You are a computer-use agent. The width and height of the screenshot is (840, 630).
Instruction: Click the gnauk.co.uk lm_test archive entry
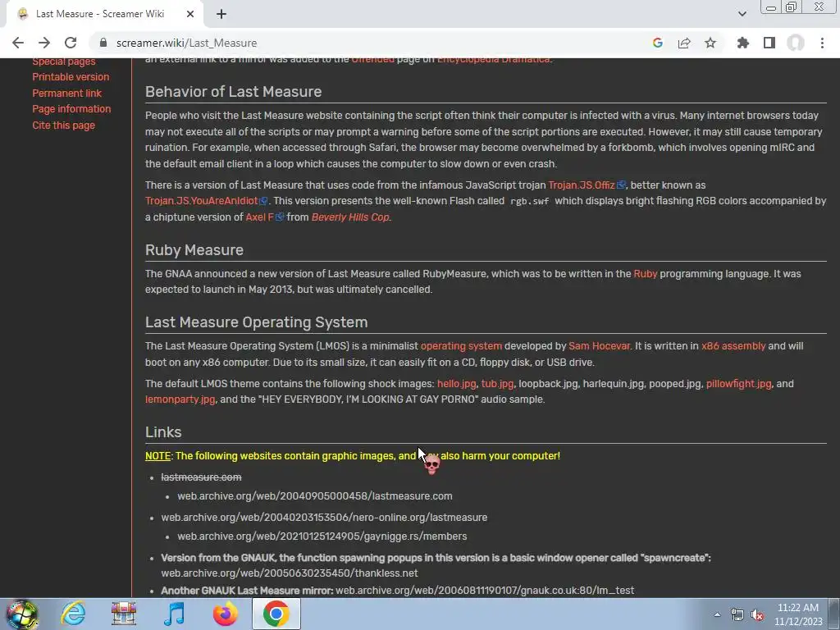click(x=485, y=591)
